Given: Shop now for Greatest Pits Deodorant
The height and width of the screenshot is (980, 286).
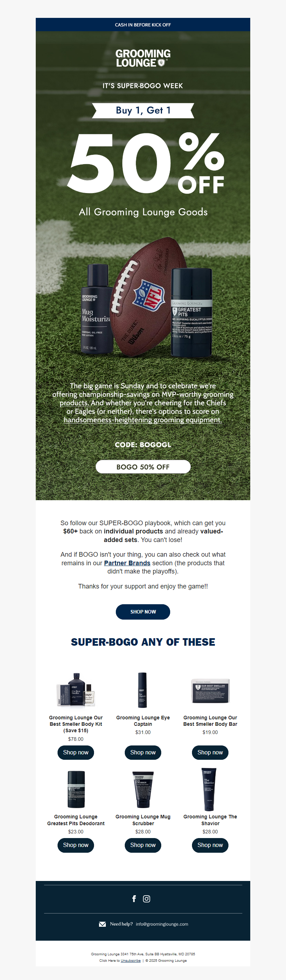Looking at the screenshot, I should (76, 845).
